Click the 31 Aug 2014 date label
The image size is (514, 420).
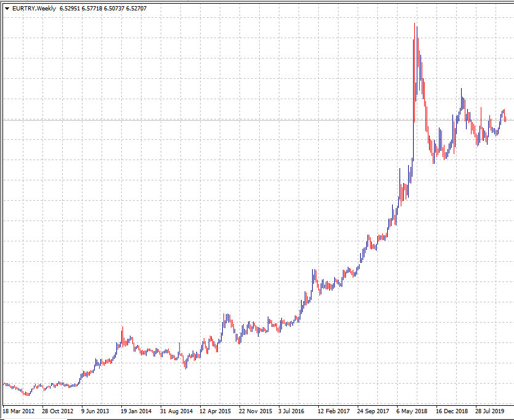[176, 411]
